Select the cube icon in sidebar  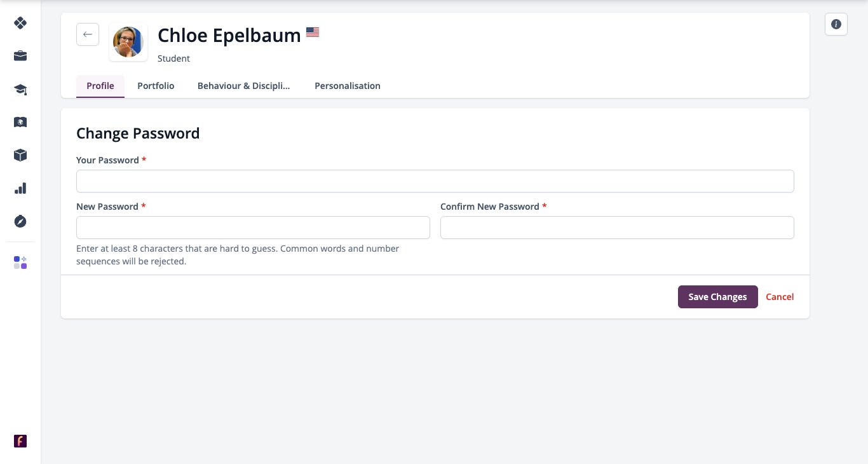[20, 155]
